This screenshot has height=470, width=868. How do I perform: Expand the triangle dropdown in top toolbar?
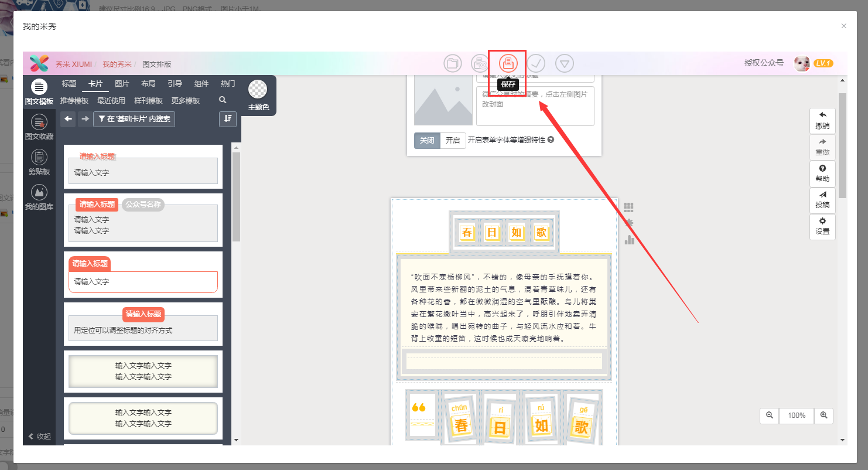[565, 63]
